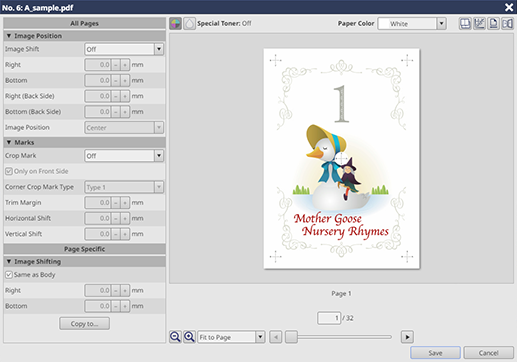The image size is (517, 362).
Task: Click the Cancel button
Action: coord(489,353)
